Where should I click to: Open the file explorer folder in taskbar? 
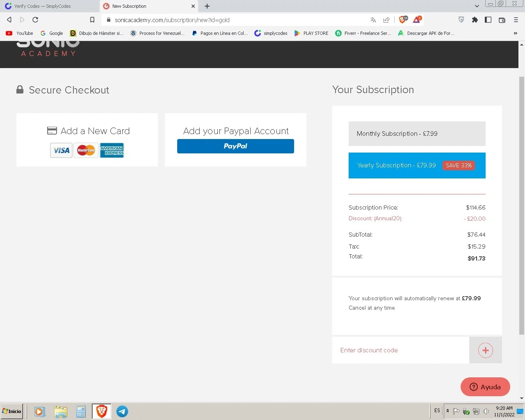60,411
